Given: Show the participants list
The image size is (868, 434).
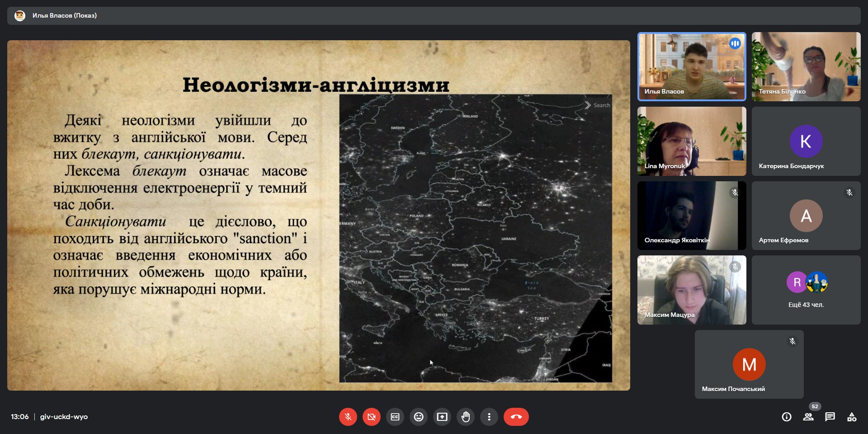Looking at the screenshot, I should 808,417.
